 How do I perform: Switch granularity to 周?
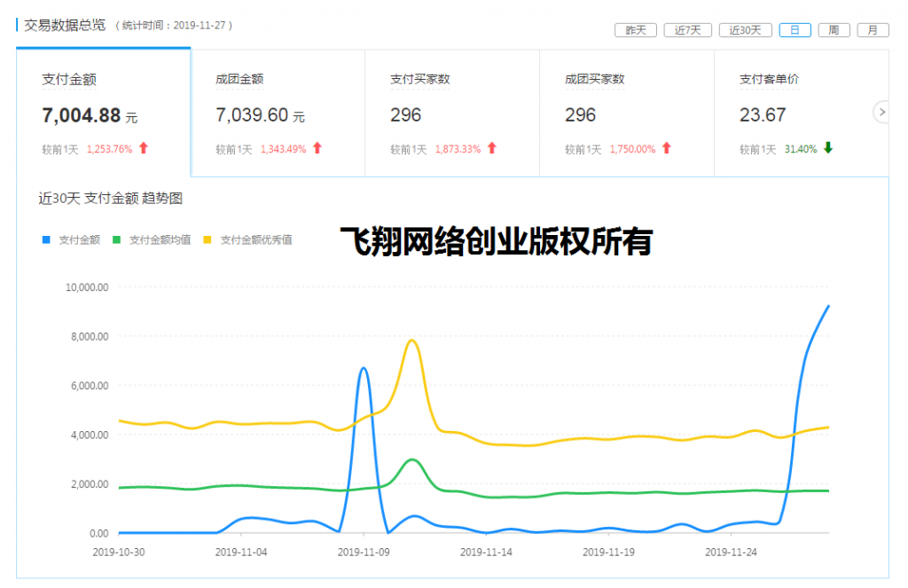click(834, 29)
